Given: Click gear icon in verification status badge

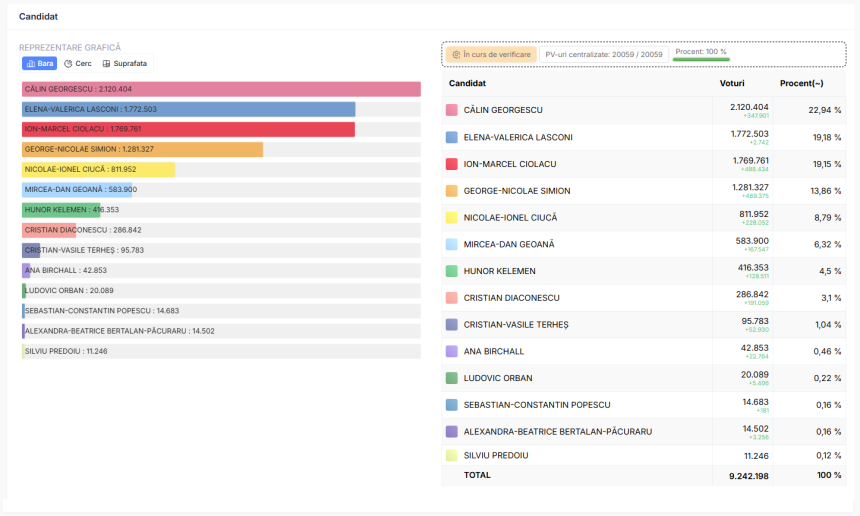Looking at the screenshot, I should tap(456, 55).
